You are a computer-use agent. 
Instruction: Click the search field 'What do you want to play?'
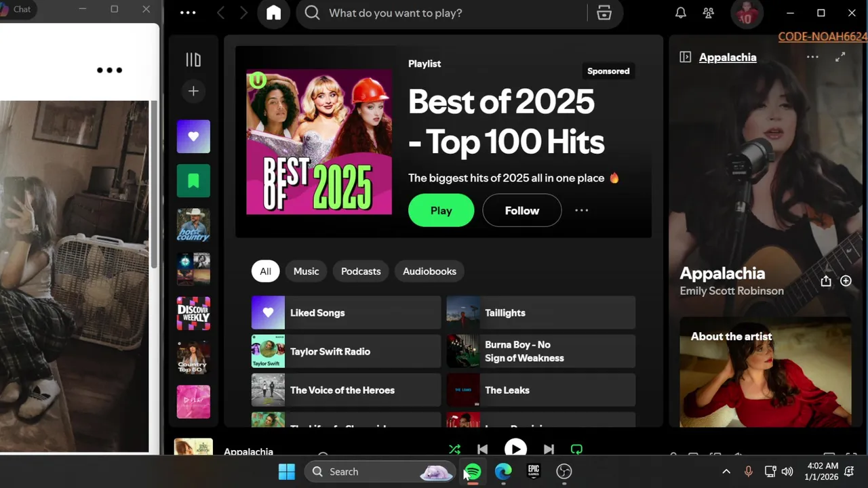click(x=441, y=13)
